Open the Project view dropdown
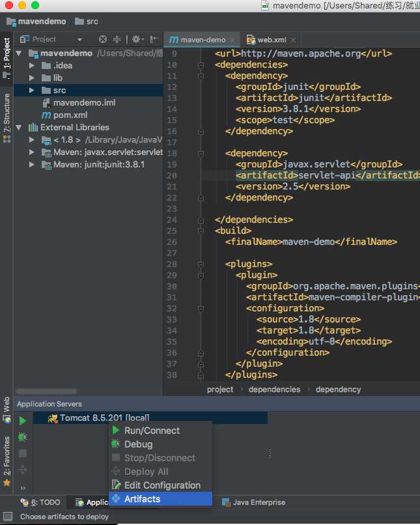Screen dimensions: 420x525 coord(79,40)
